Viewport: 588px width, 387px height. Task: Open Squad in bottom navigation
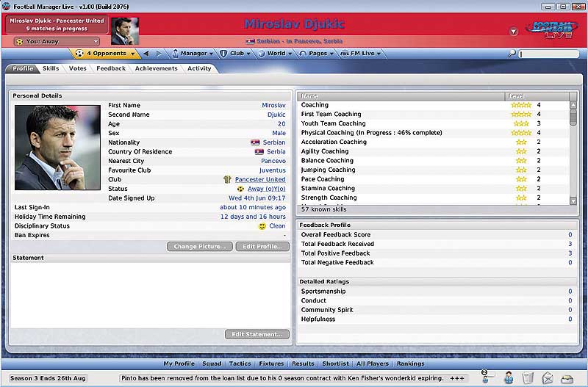212,364
